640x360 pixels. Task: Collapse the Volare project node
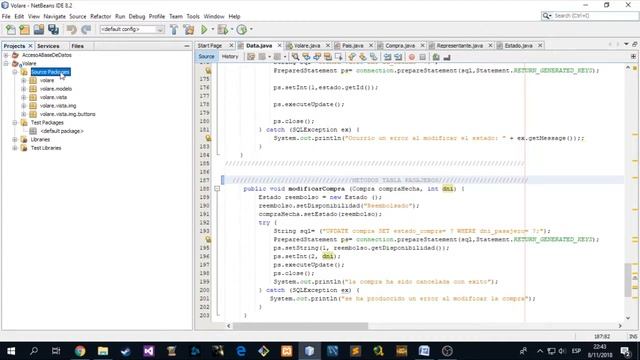tap(6, 64)
